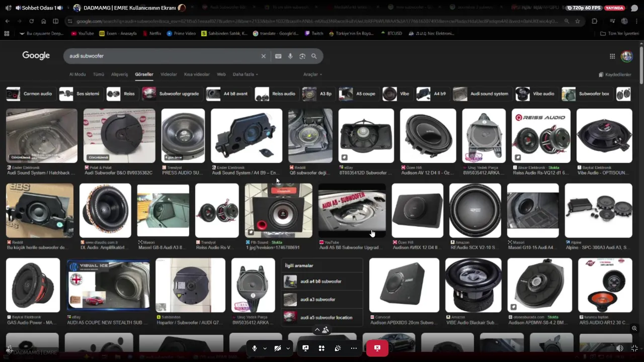644x362 pixels.
Task: Expand the Daha fazla dropdown
Action: pyautogui.click(x=245, y=74)
